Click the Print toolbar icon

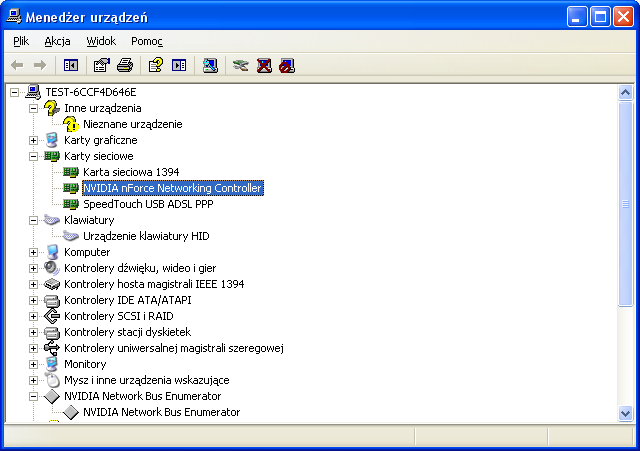[x=125, y=65]
